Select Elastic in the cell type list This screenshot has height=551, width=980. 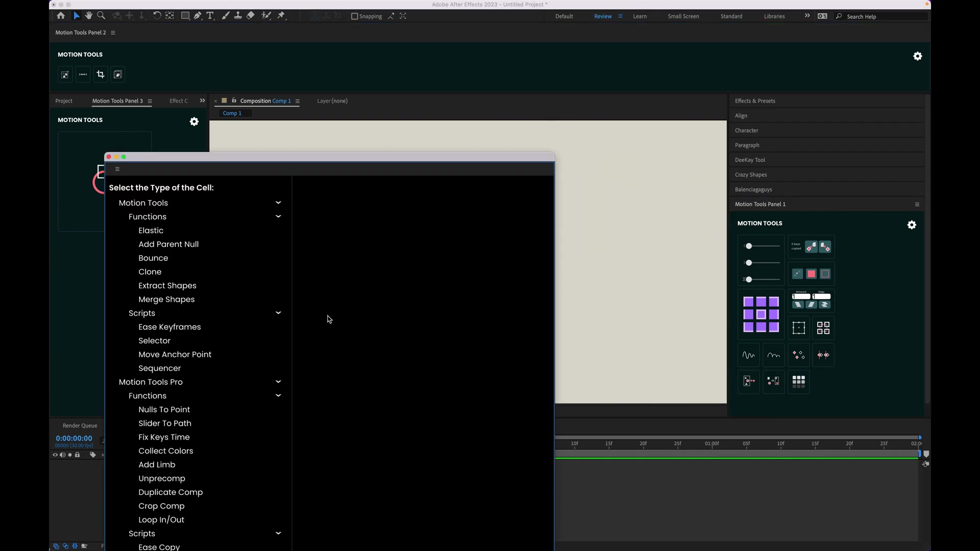(x=151, y=231)
